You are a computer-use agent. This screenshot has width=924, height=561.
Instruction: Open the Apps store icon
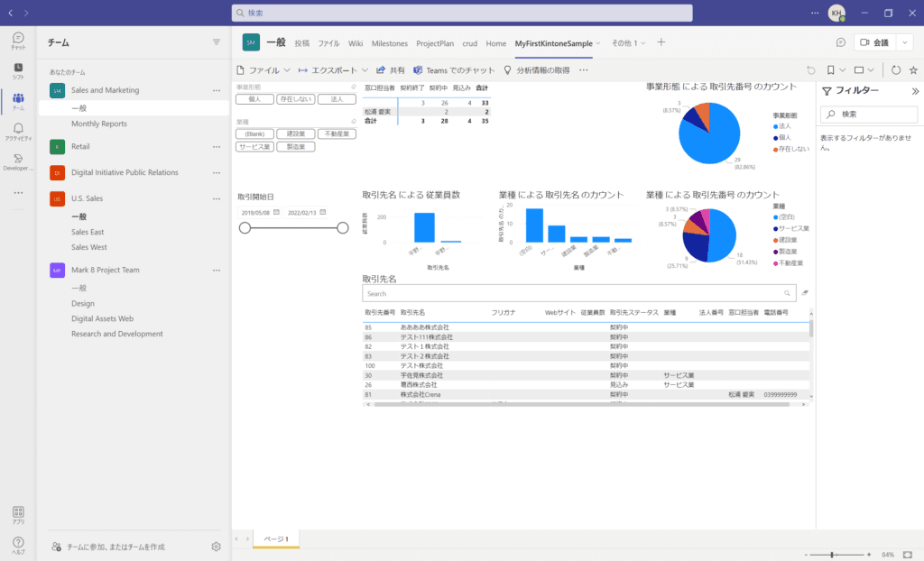(18, 515)
